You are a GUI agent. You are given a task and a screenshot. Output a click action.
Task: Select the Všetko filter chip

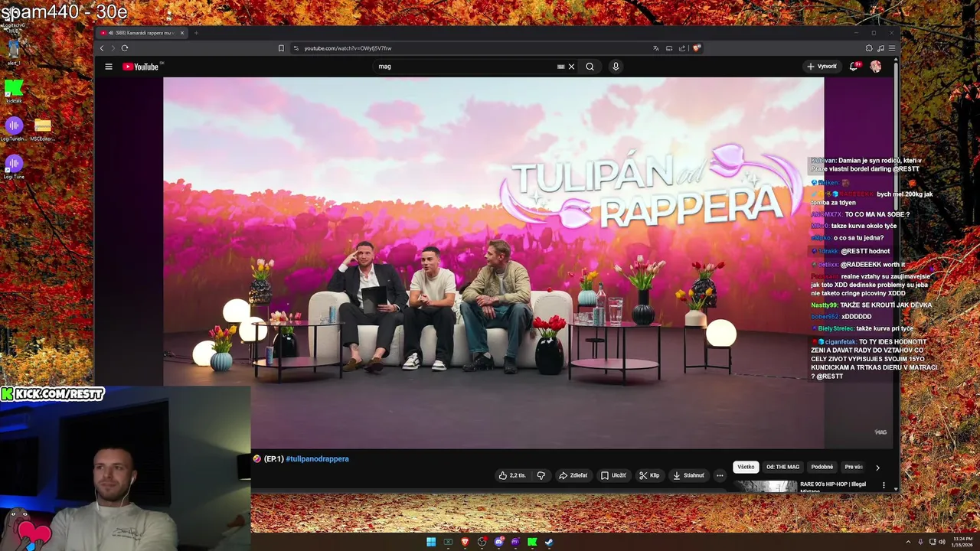click(746, 467)
